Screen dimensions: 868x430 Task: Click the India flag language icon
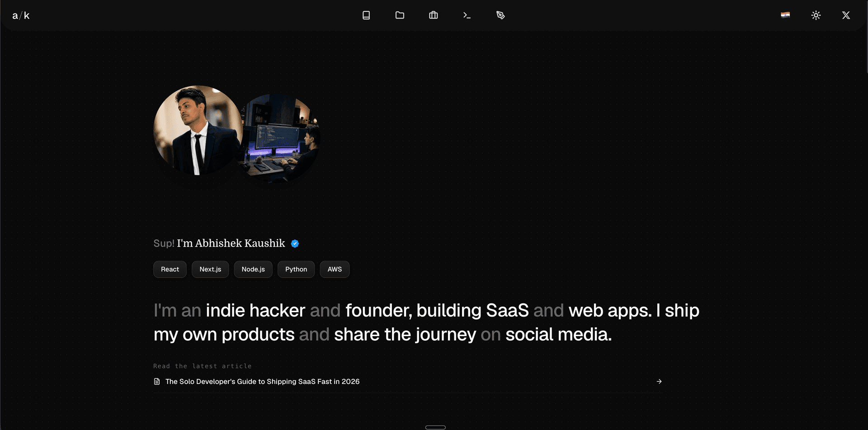tap(785, 15)
